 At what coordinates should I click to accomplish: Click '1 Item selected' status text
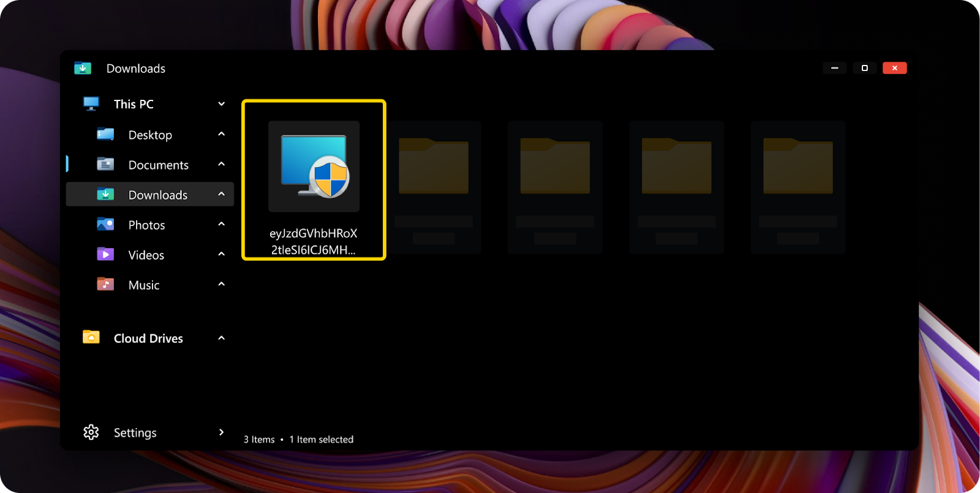tap(322, 439)
